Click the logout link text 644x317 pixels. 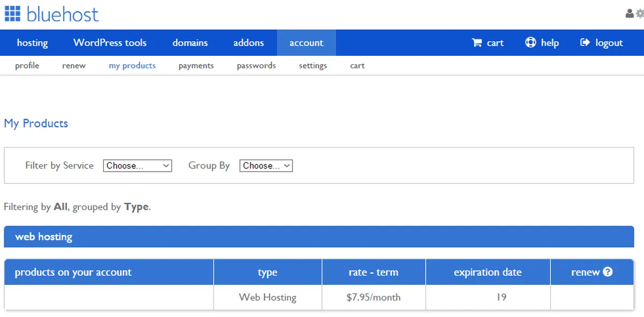click(609, 43)
